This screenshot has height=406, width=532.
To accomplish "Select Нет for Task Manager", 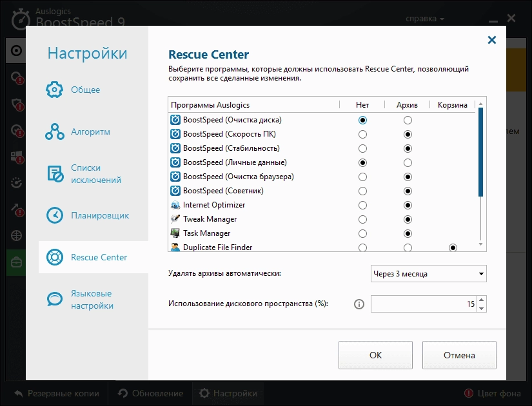I will tap(362, 233).
